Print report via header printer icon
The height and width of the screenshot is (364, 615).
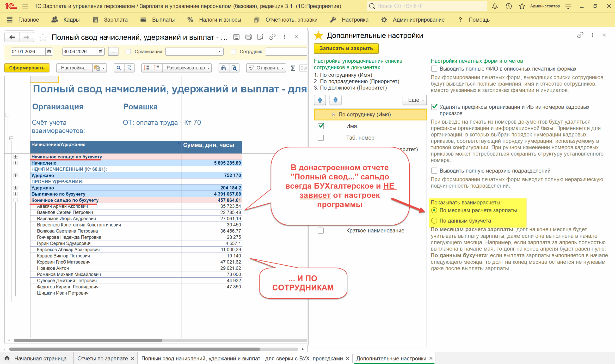[248, 37]
